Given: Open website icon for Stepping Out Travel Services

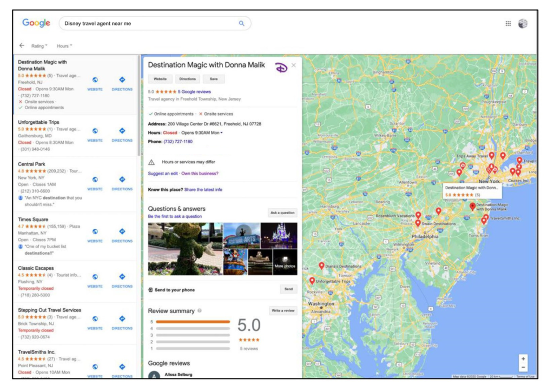Looking at the screenshot, I should (95, 319).
